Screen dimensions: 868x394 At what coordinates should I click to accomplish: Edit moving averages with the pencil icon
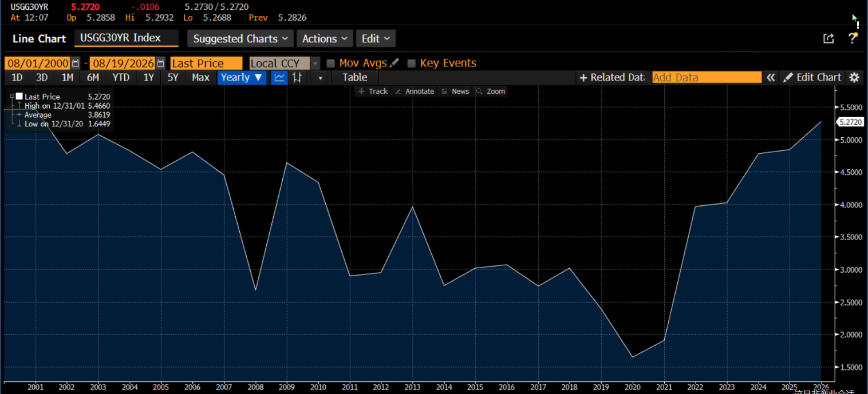tap(394, 63)
